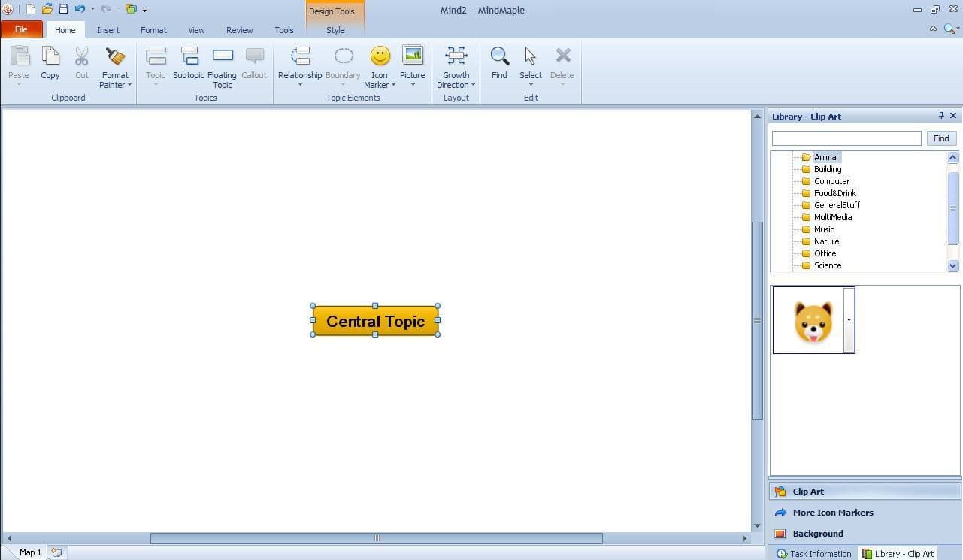
Task: Click the Library search input field
Action: click(x=846, y=138)
